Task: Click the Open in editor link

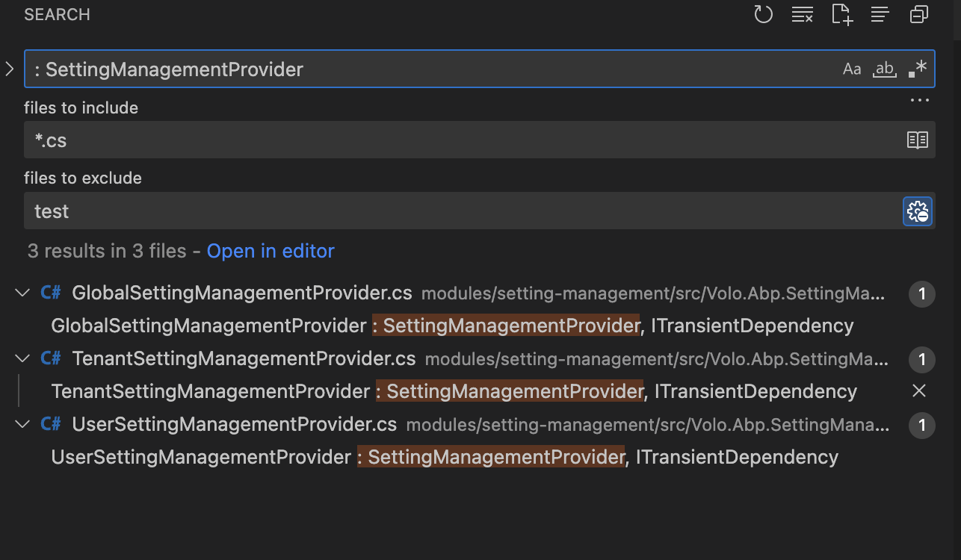Action: (271, 252)
